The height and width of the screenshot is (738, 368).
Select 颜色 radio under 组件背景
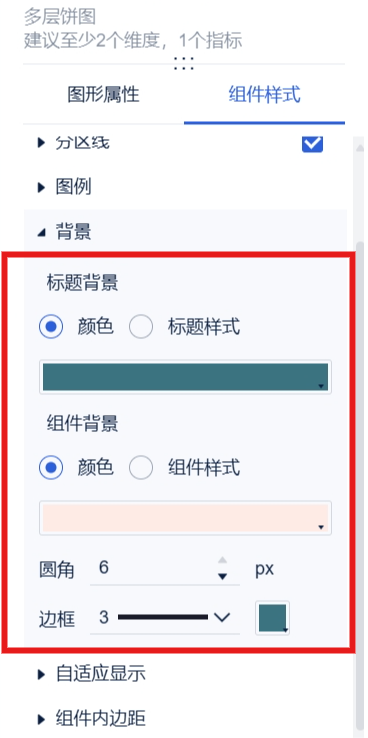point(51,467)
